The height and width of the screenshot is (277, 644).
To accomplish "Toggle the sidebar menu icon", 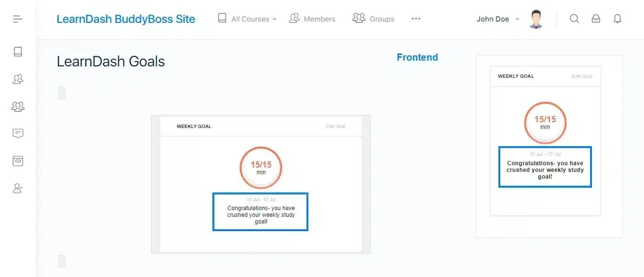I will coord(18,19).
